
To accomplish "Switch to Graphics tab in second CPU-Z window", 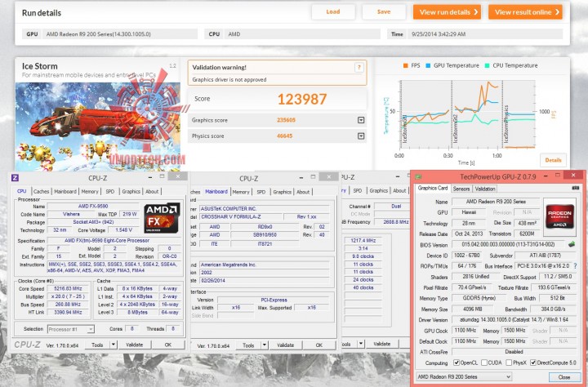I will tap(282, 192).
